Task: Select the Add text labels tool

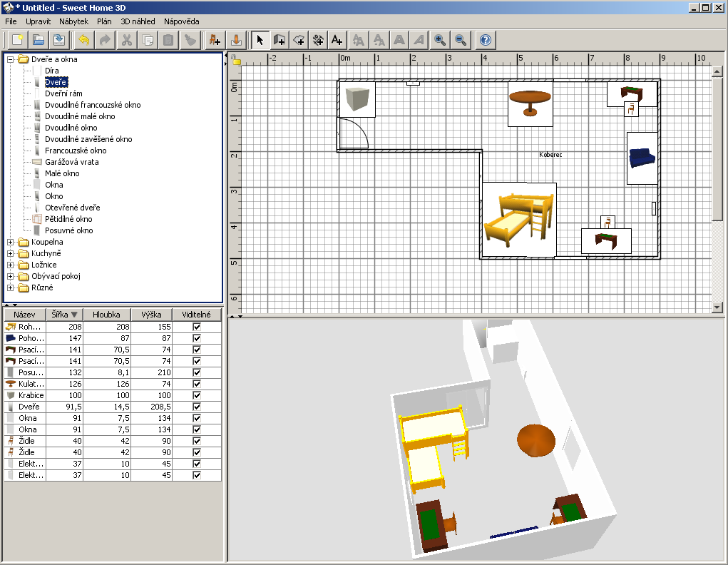Action: click(337, 41)
